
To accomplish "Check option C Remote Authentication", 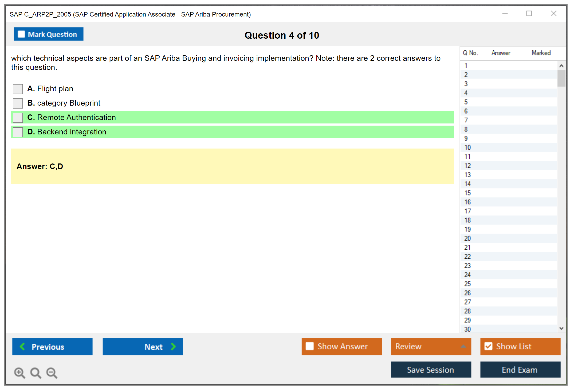I will [18, 118].
